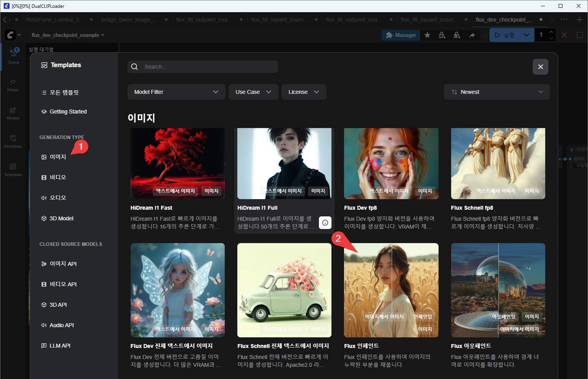Close the Templates dialog
588x379 pixels.
pyautogui.click(x=540, y=67)
